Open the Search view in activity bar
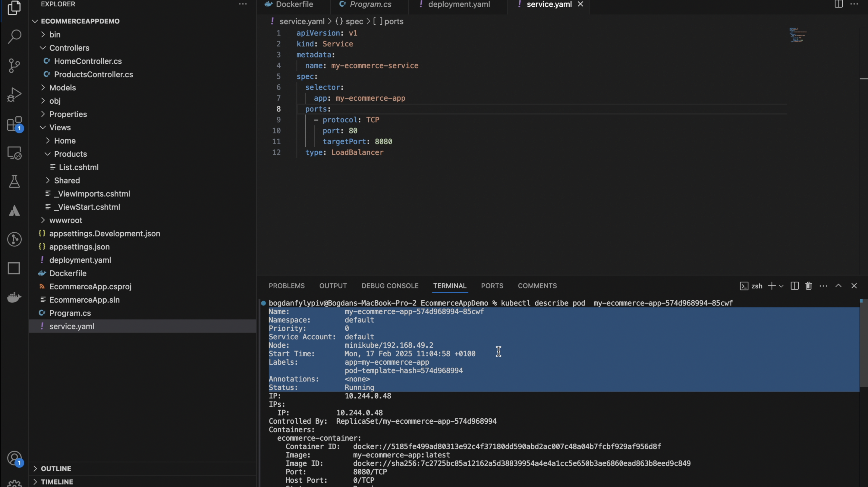 (x=14, y=36)
